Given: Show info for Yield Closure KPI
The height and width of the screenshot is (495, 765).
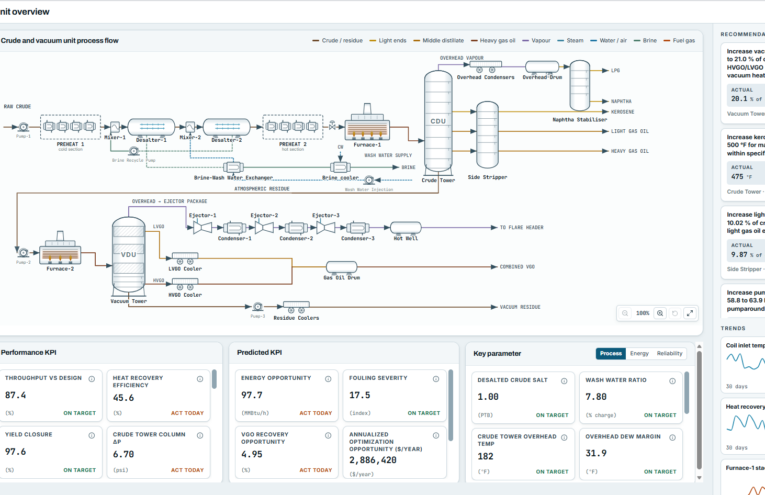Looking at the screenshot, I should point(92,436).
